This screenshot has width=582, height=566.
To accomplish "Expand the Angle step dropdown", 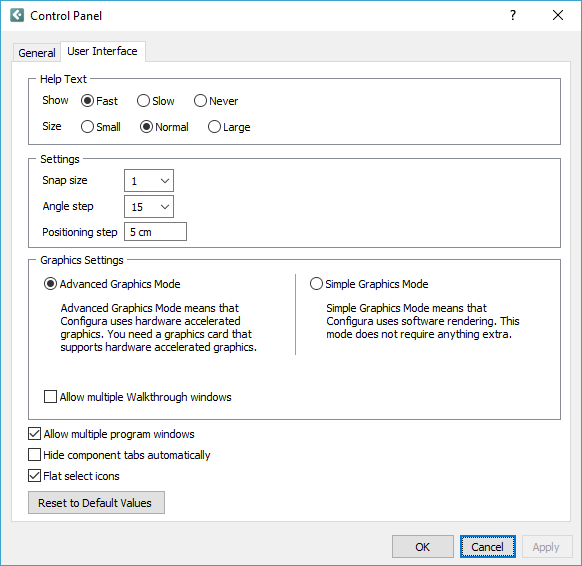I will click(x=149, y=207).
